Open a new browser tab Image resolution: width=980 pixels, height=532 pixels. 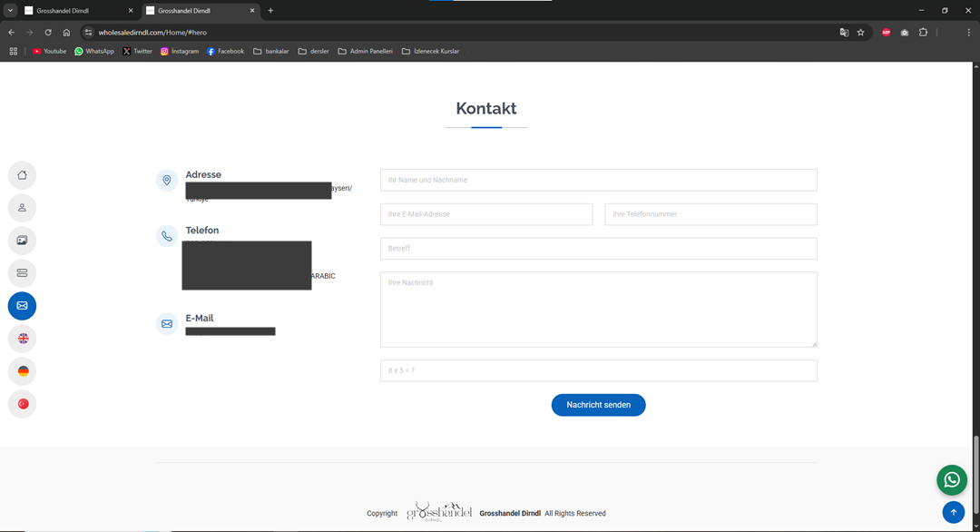point(270,11)
